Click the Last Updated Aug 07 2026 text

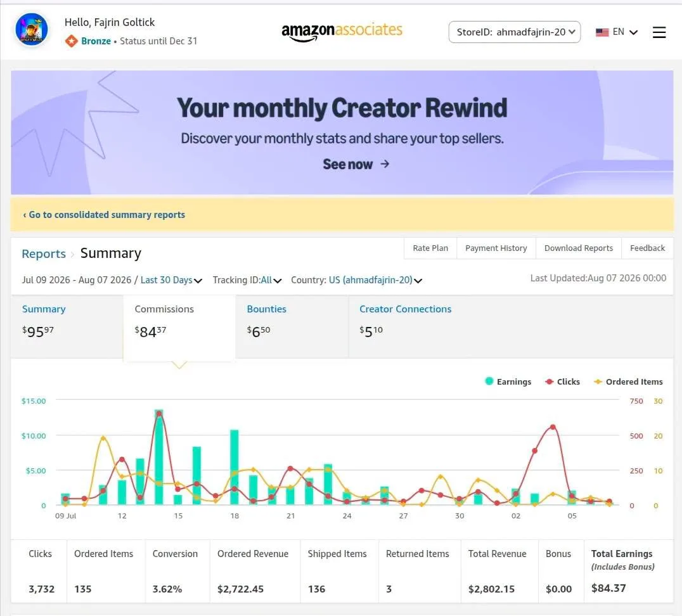pos(598,278)
